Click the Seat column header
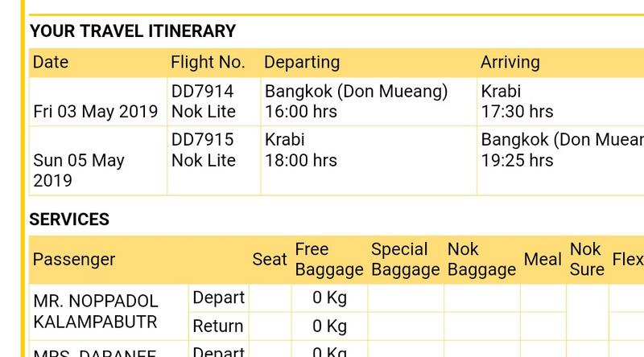The image size is (644, 357). coord(270,260)
